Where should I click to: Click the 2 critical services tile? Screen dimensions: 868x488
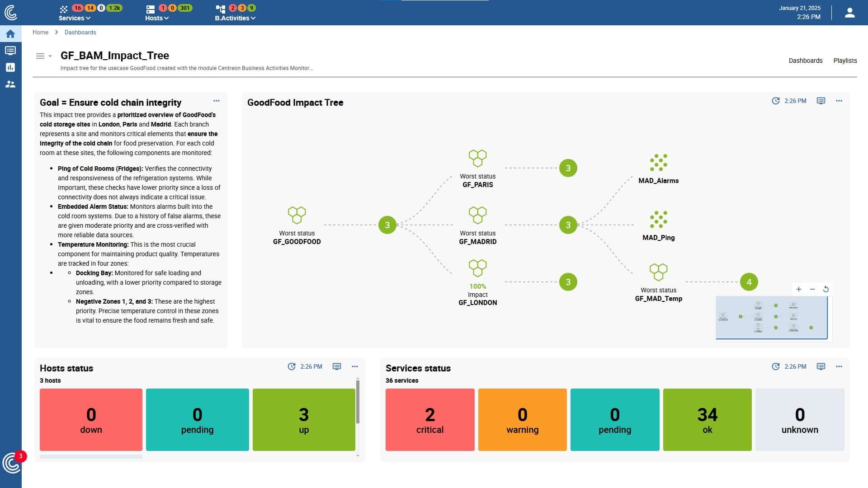430,420
